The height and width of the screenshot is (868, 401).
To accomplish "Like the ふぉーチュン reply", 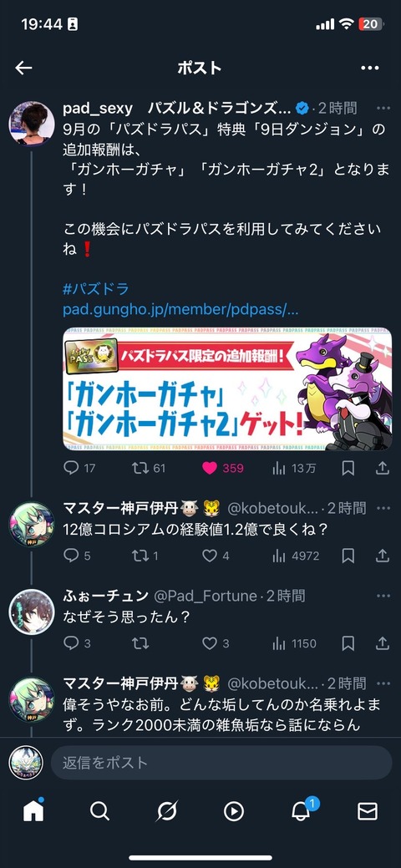I will pyautogui.click(x=210, y=643).
